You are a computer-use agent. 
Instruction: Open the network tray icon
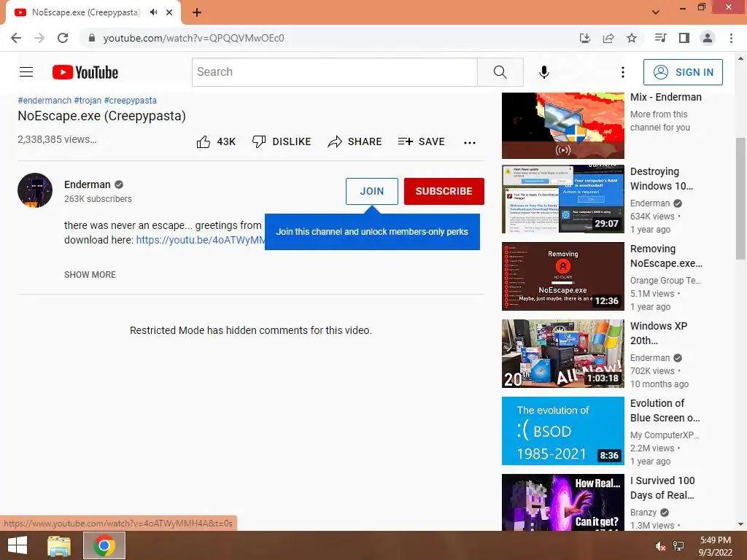pos(678,546)
